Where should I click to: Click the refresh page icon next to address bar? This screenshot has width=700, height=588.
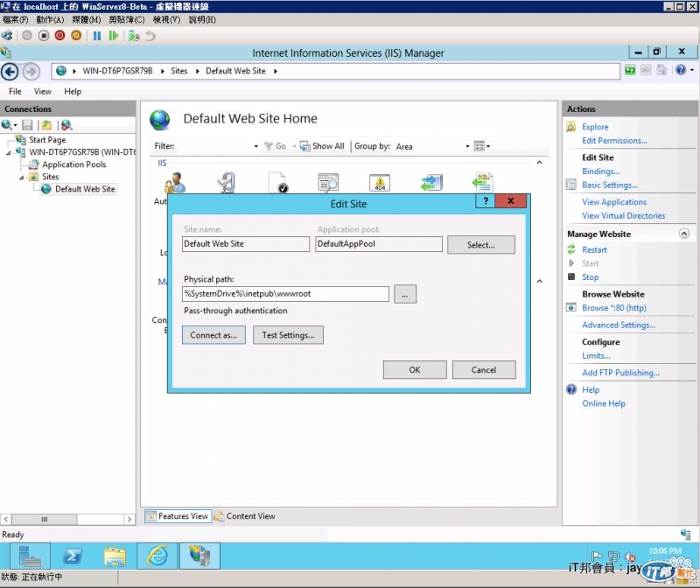630,70
